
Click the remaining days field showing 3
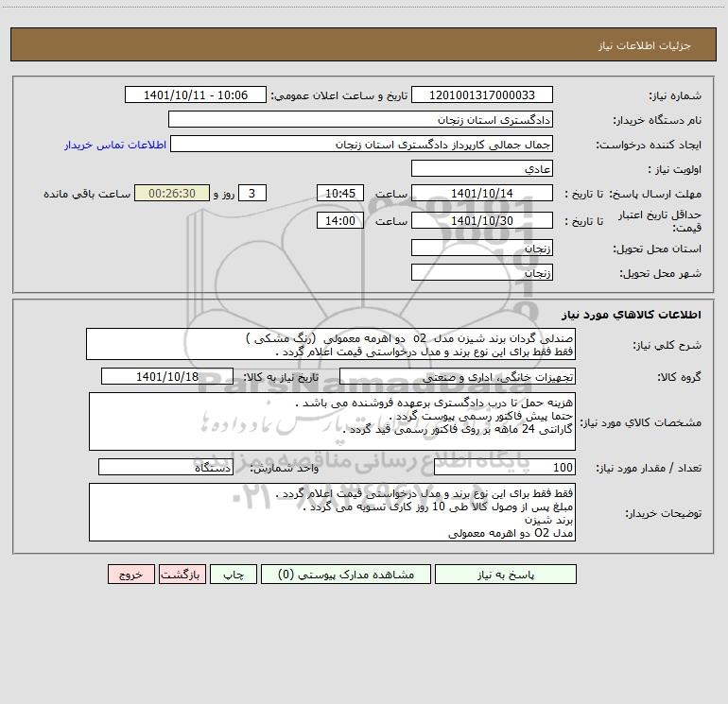coord(252,193)
